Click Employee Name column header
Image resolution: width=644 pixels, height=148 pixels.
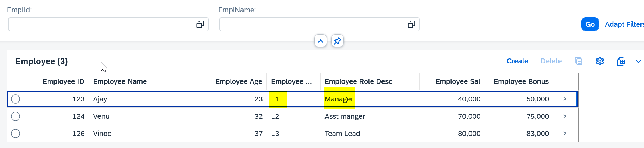coord(120,81)
